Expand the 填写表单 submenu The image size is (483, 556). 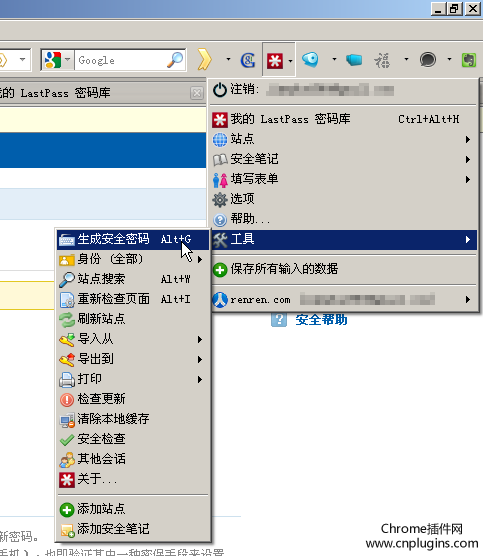pyautogui.click(x=343, y=179)
